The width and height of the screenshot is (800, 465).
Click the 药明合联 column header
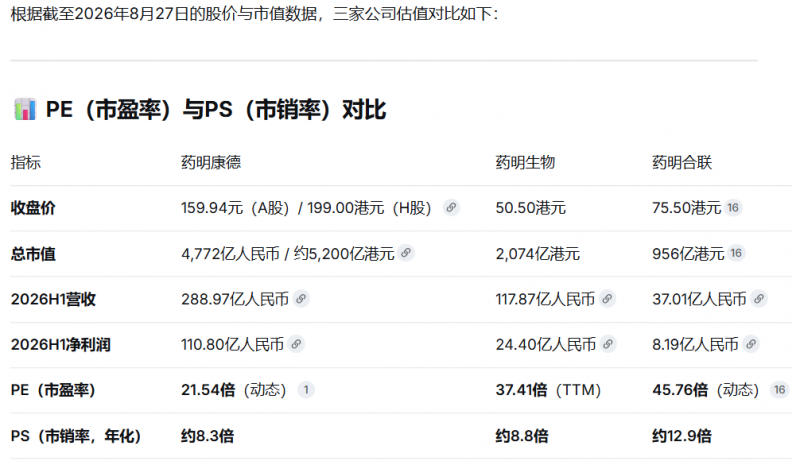pos(682,162)
